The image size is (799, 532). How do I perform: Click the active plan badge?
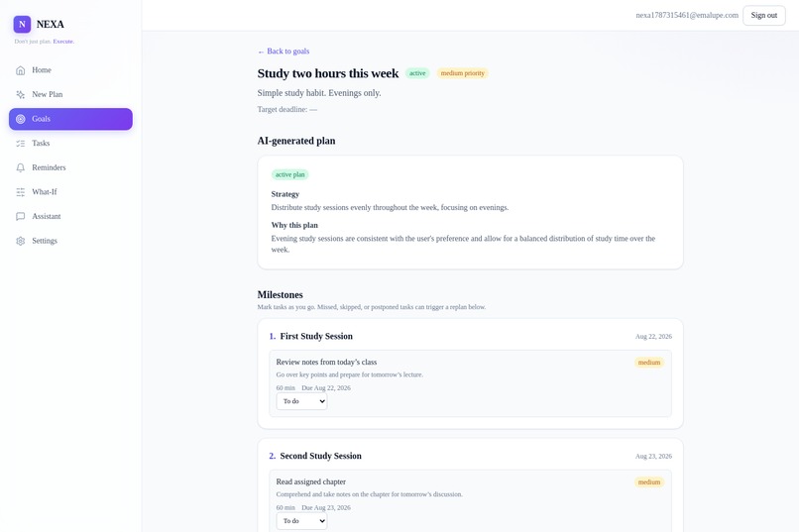[289, 174]
